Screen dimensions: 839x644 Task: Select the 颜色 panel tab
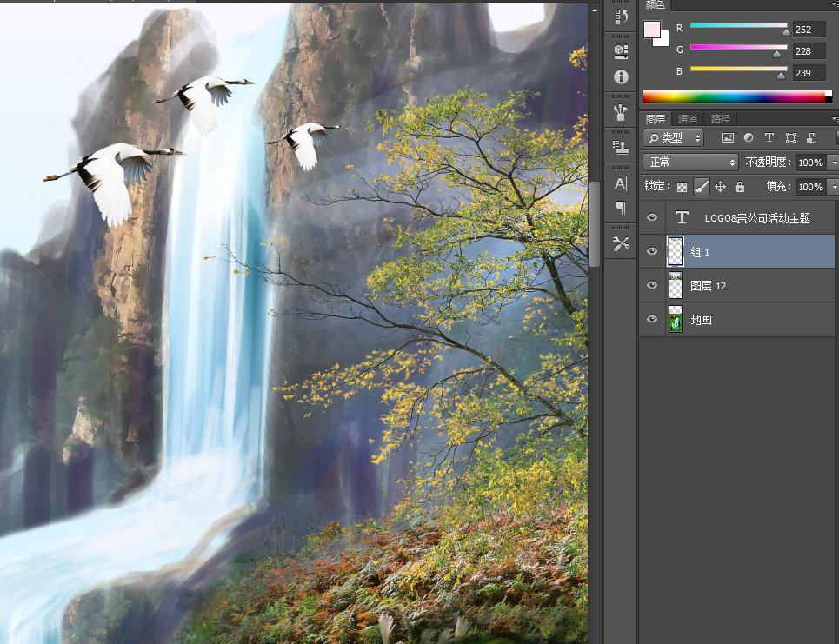pyautogui.click(x=656, y=5)
